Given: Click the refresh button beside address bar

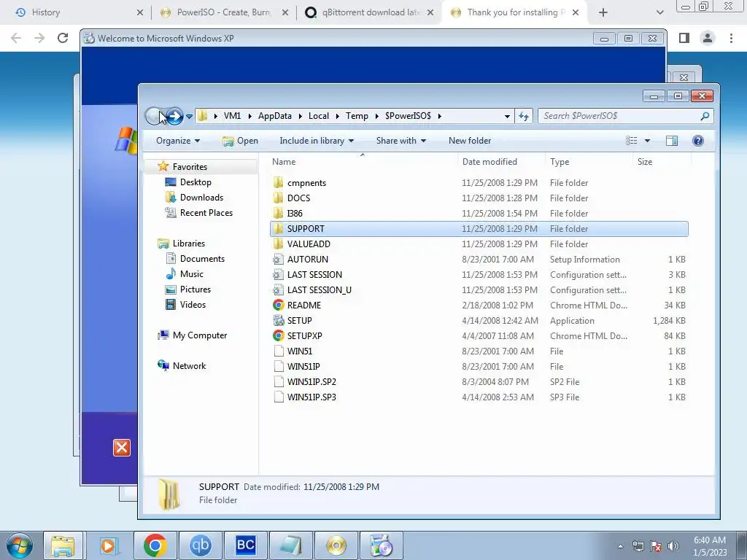Looking at the screenshot, I should pos(524,116).
